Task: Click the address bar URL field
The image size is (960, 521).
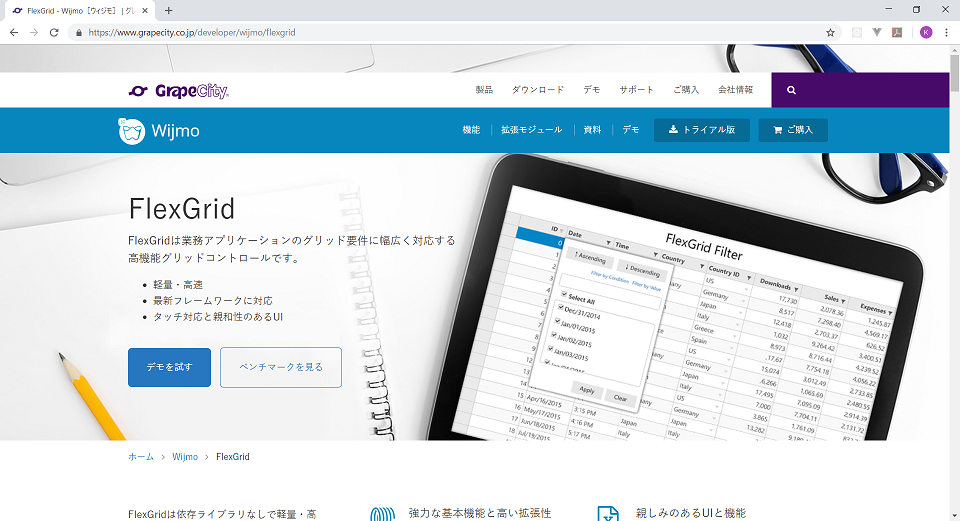Action: [x=453, y=32]
